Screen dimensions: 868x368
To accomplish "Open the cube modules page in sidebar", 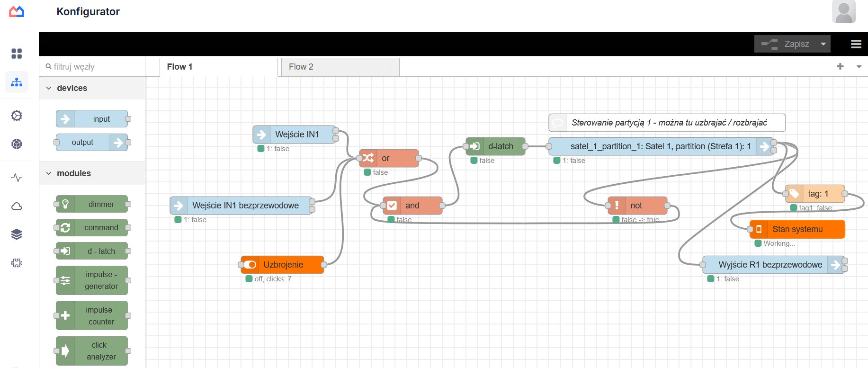I will [x=17, y=144].
